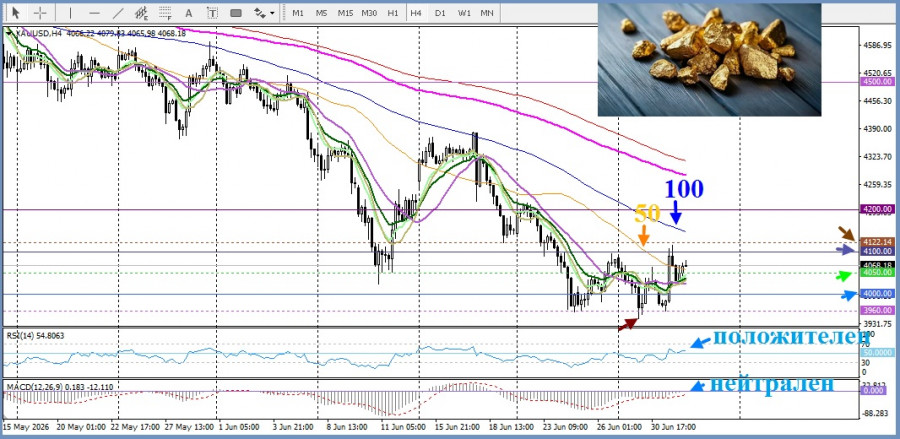
Task: Choose the text label tool
Action: click(x=213, y=13)
